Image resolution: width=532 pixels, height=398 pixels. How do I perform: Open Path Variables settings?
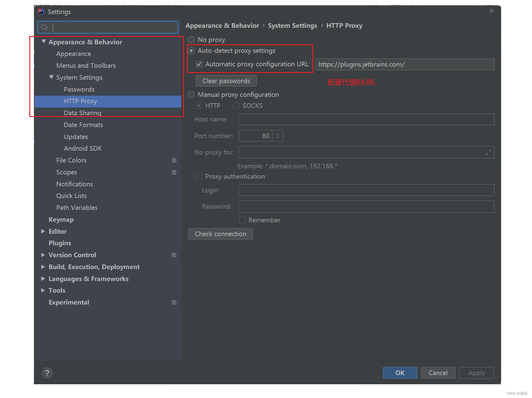(77, 208)
